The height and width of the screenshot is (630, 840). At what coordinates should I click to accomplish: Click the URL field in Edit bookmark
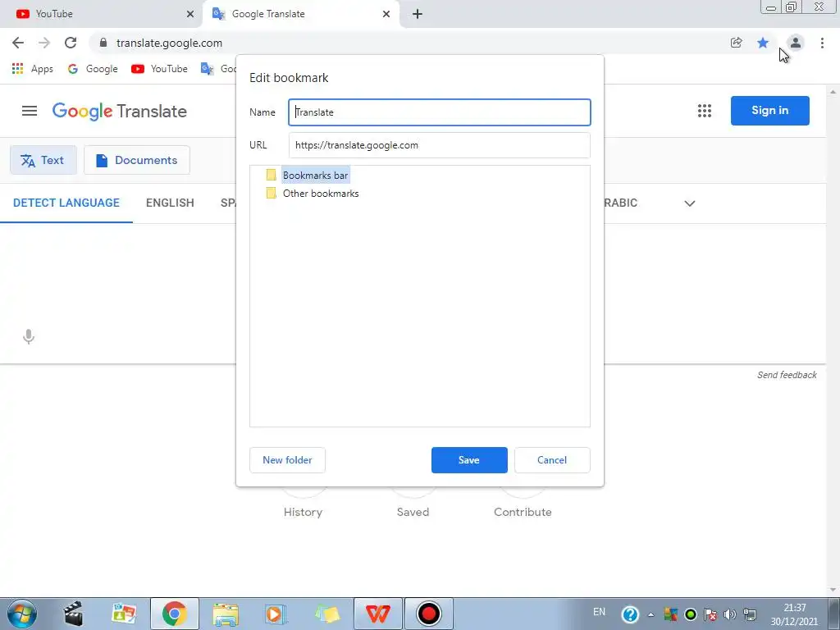(440, 145)
